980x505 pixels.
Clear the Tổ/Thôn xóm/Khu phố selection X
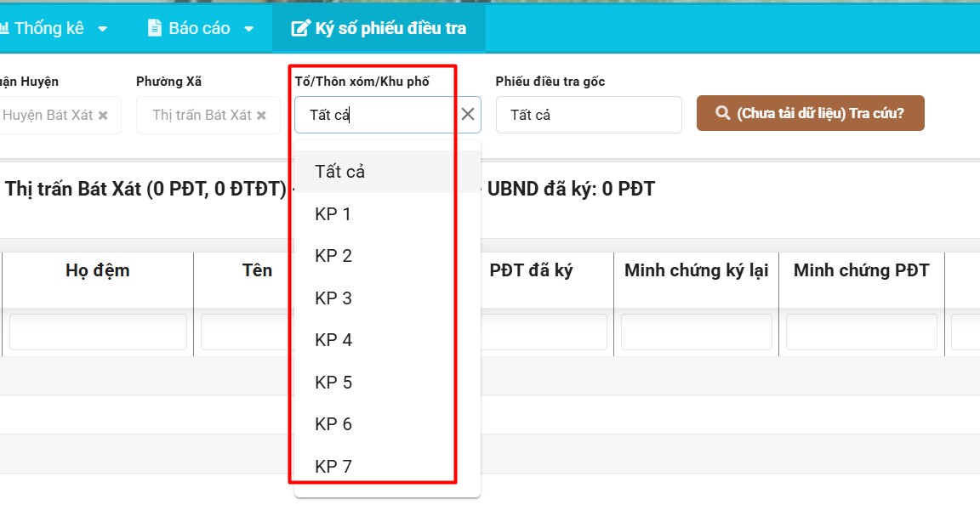(x=468, y=115)
